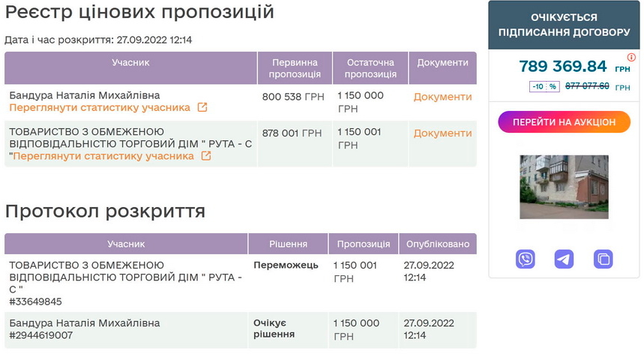The height and width of the screenshot is (357, 644).
Task: View participant statistics for Бандура Наталія Михайлівна
Action: [x=100, y=107]
